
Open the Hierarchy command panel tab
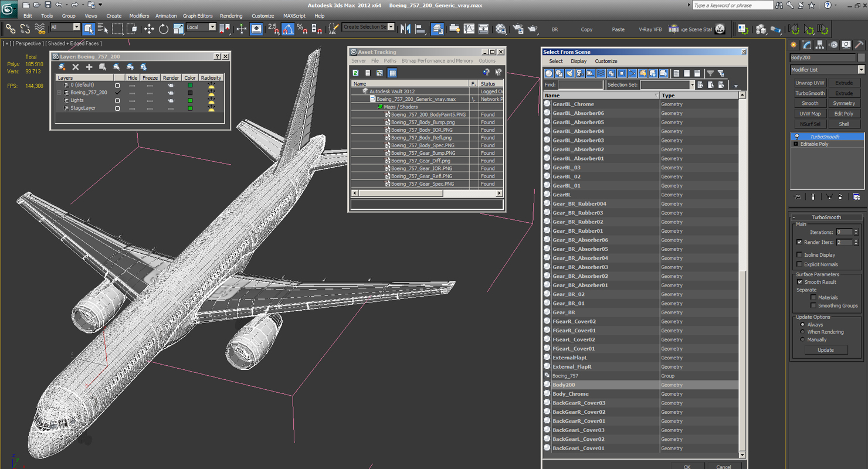coord(820,45)
